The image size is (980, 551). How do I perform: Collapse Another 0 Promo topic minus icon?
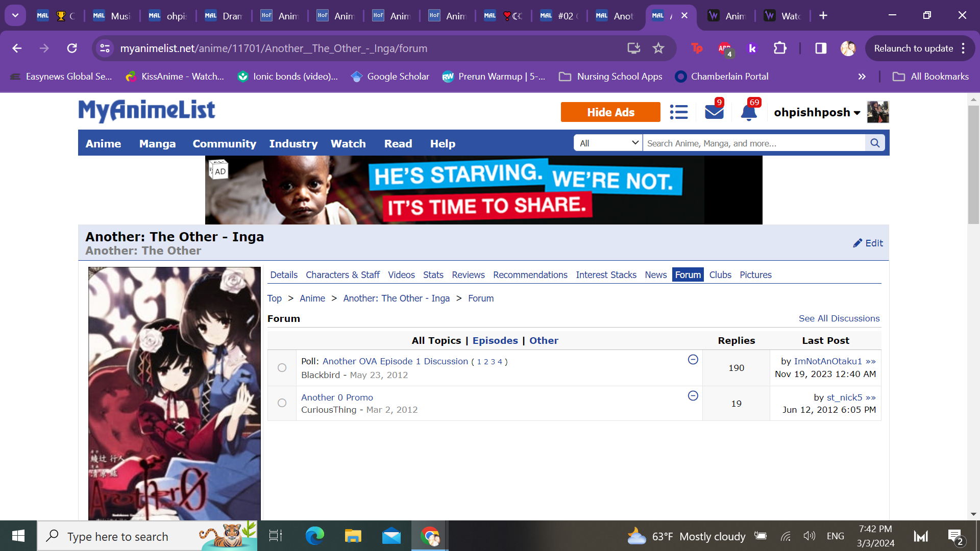pos(693,396)
